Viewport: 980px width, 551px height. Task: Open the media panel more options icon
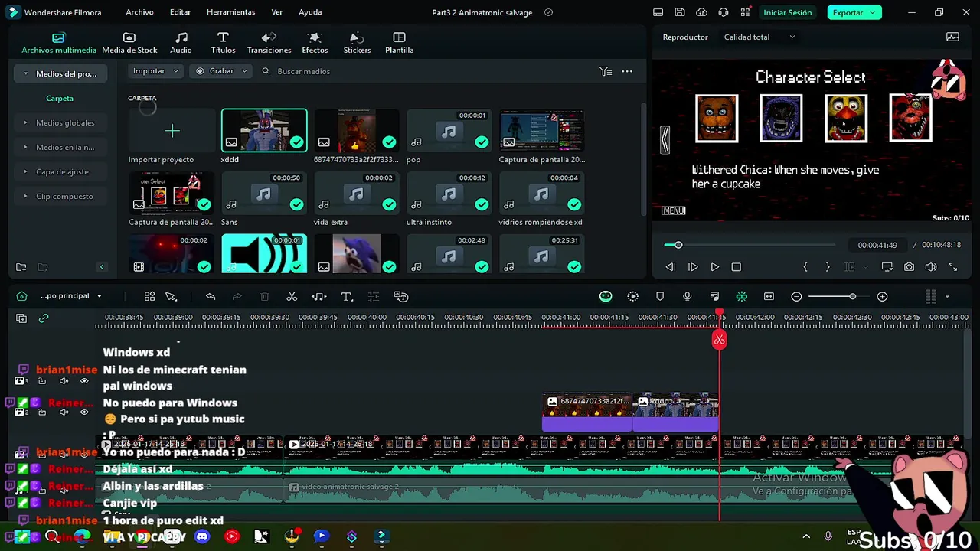627,71
